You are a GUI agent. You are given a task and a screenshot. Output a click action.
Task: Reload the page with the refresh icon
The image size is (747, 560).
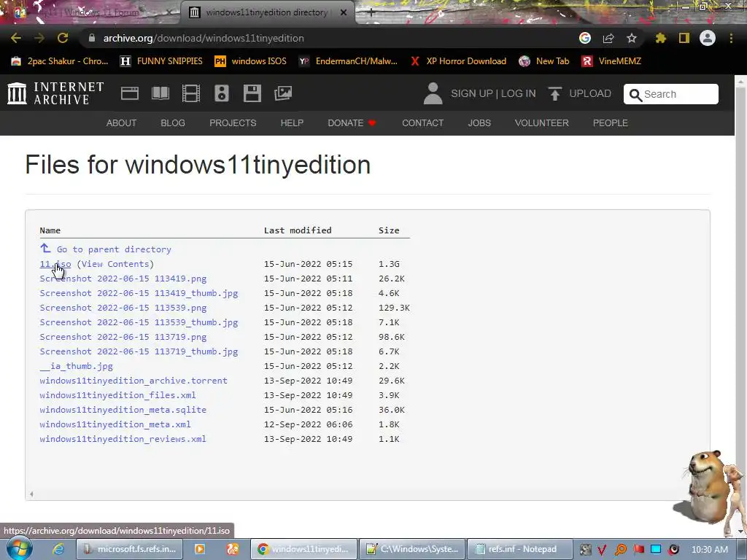point(63,38)
